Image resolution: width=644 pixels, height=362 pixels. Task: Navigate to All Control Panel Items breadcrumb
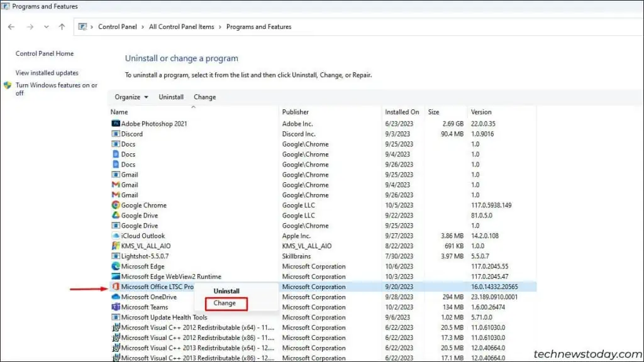tap(182, 26)
